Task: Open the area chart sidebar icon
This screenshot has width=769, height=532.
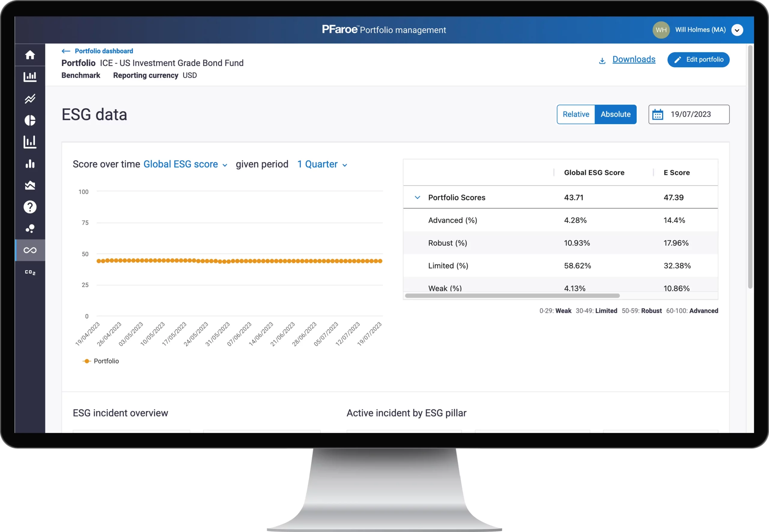Action: pos(30,185)
